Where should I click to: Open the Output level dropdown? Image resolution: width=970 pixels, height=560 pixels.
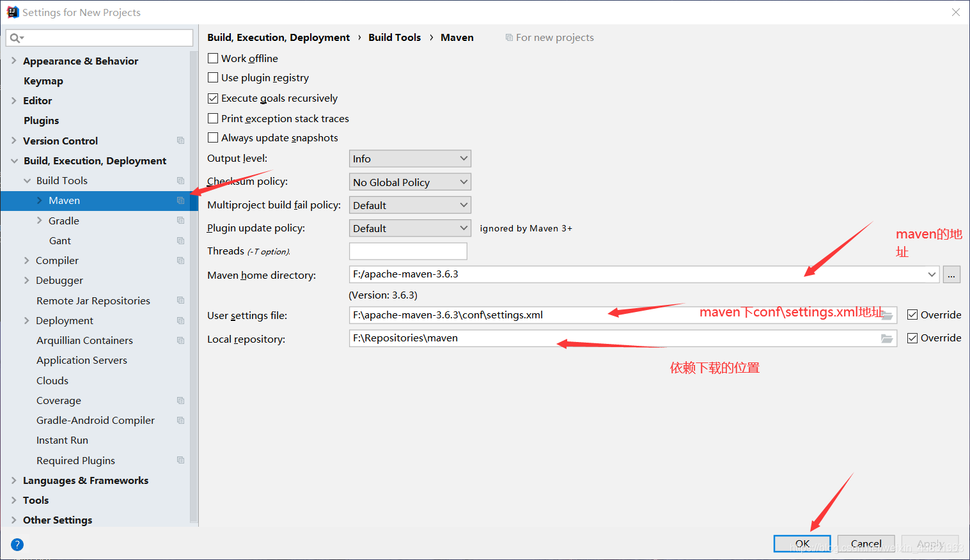click(x=410, y=159)
